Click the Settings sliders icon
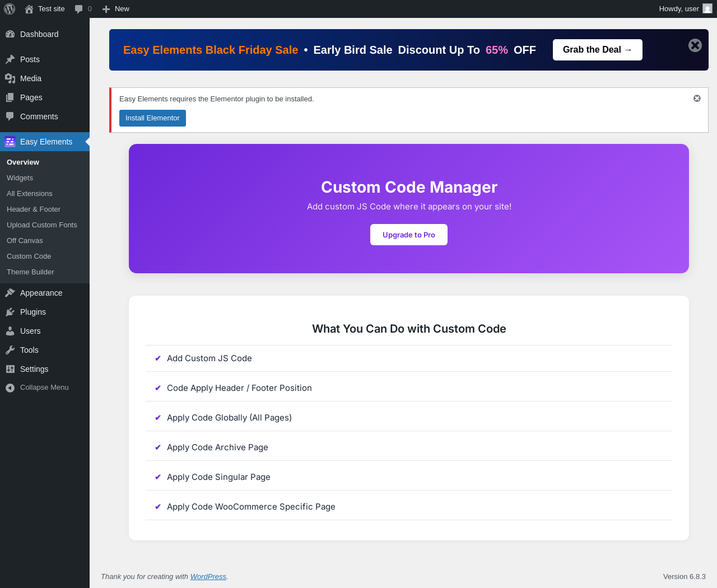The width and height of the screenshot is (717, 588). coord(10,369)
